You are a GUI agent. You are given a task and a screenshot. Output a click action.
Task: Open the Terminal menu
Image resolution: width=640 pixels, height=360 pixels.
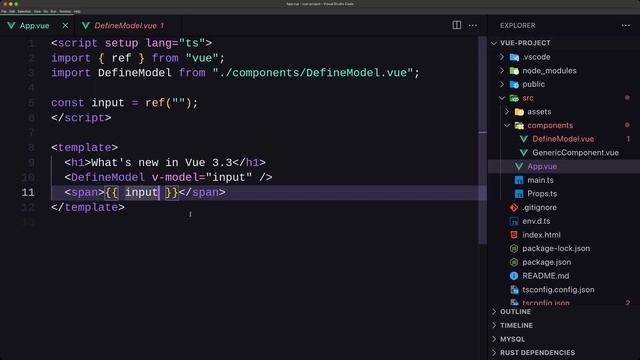(x=65, y=11)
